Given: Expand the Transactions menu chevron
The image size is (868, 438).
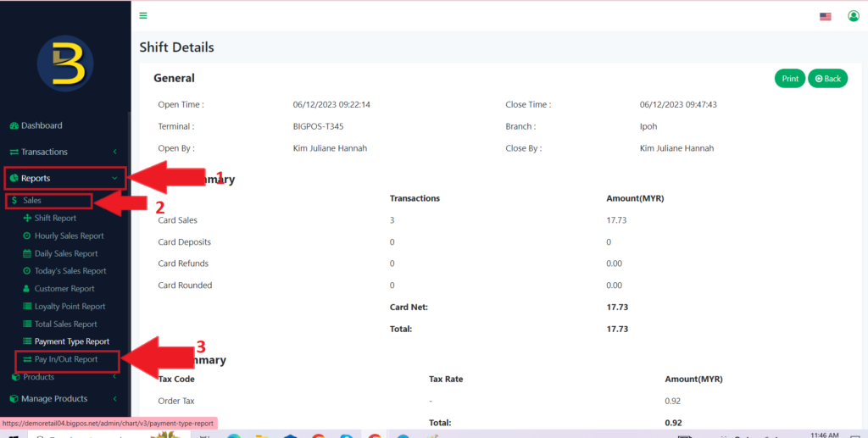Looking at the screenshot, I should pyautogui.click(x=114, y=152).
